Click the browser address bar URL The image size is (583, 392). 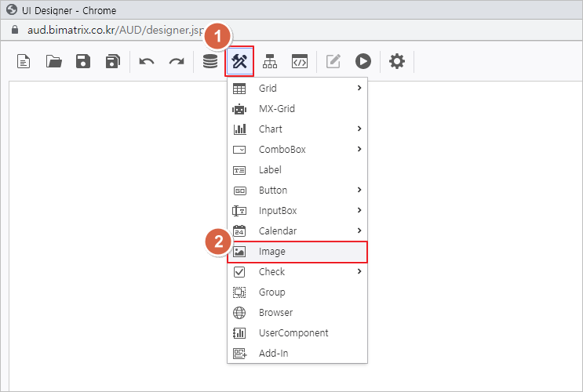pos(110,29)
